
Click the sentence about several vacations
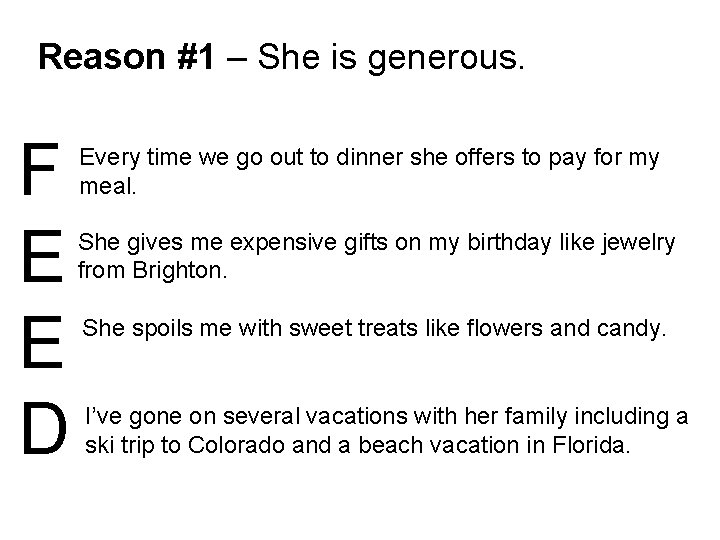point(387,431)
